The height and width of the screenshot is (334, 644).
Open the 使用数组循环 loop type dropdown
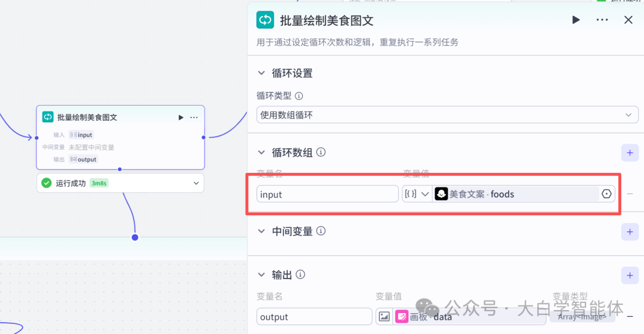click(447, 115)
